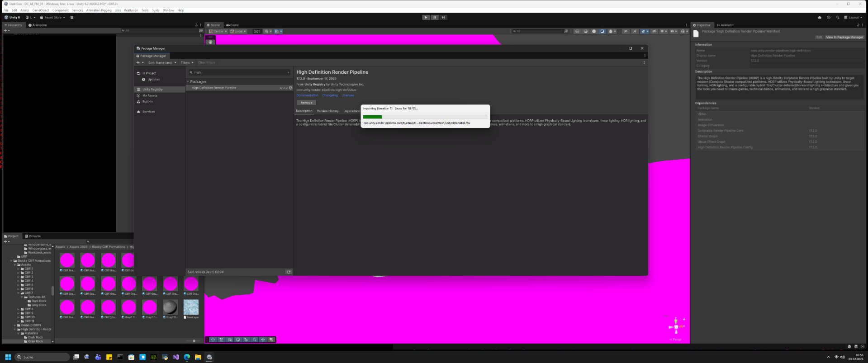The width and height of the screenshot is (868, 363).
Task: Open the Scene view three-dot options menu
Action: pos(687,25)
